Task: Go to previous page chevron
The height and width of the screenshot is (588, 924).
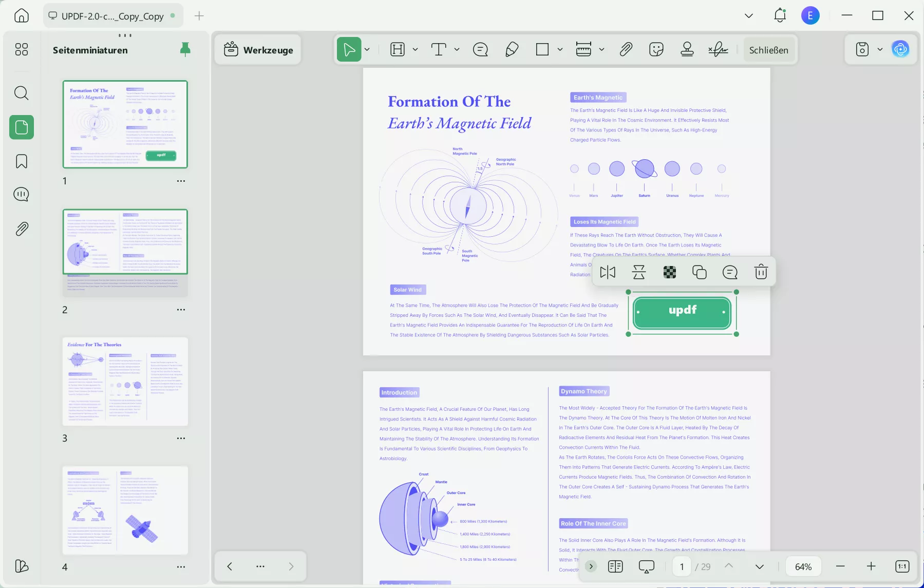Action: click(729, 566)
